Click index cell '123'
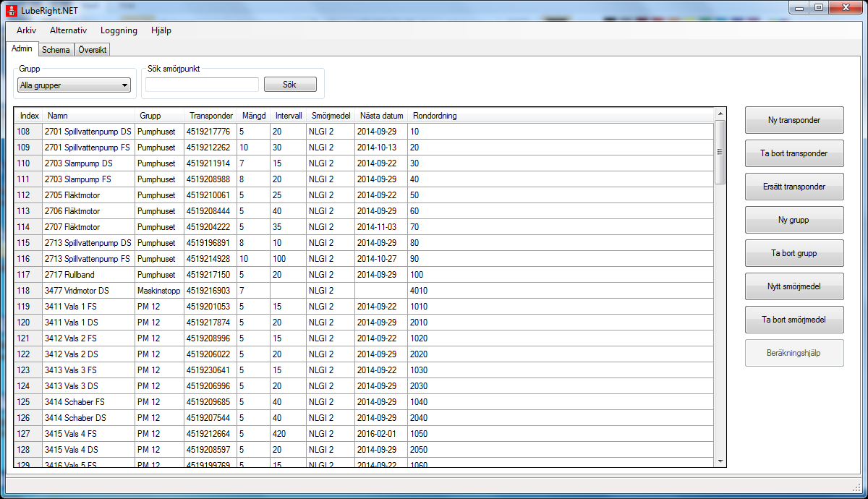The width and height of the screenshot is (868, 499). (29, 370)
